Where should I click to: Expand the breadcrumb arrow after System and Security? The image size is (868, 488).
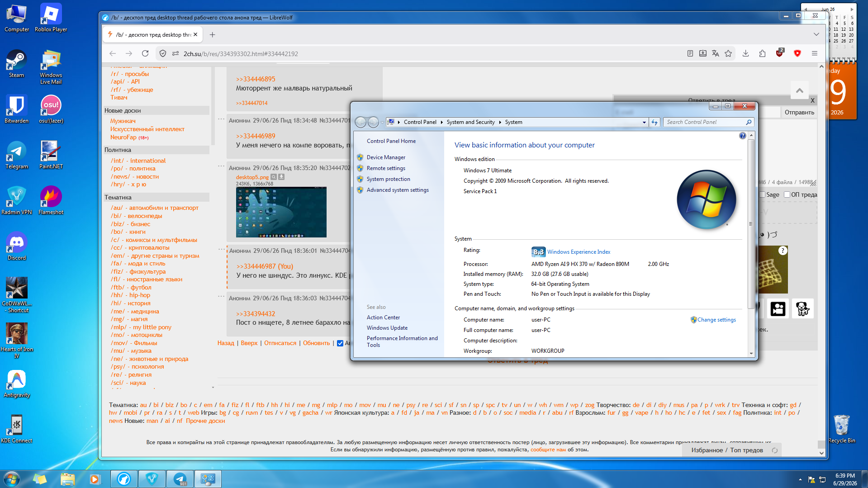click(500, 122)
